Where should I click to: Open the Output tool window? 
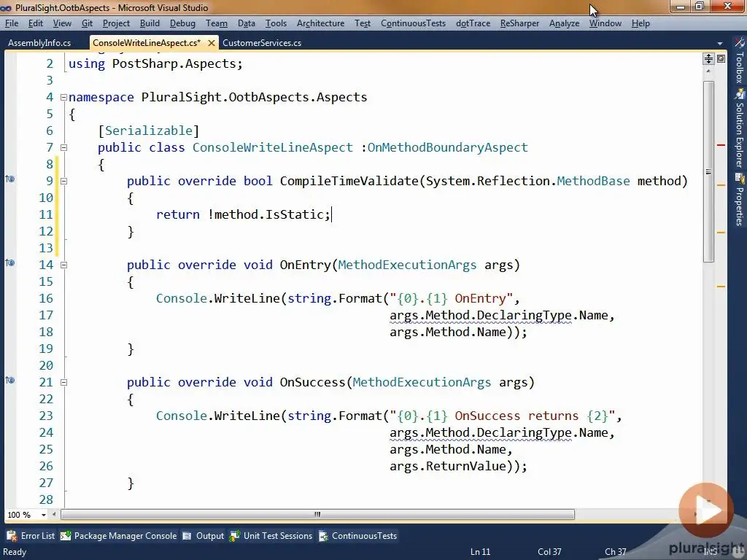(204, 536)
